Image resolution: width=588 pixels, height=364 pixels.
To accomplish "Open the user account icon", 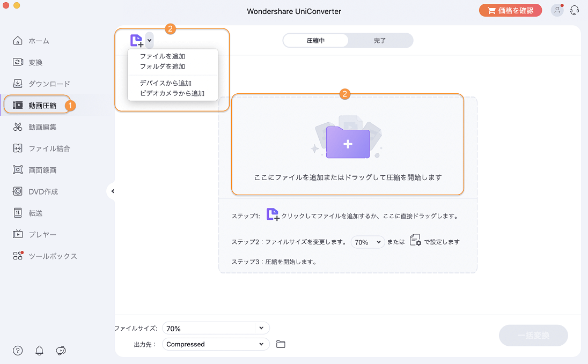I will [557, 10].
